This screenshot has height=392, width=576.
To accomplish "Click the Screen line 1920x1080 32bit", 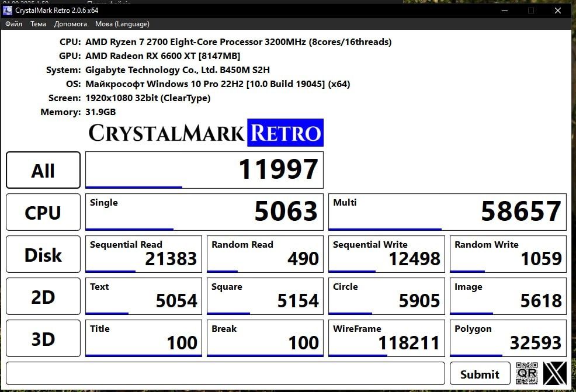I will tap(148, 98).
